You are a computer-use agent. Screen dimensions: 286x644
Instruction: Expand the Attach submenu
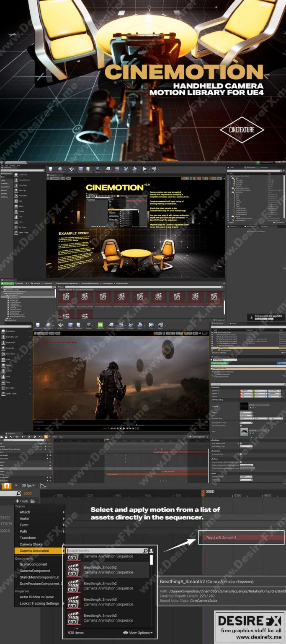[40, 512]
